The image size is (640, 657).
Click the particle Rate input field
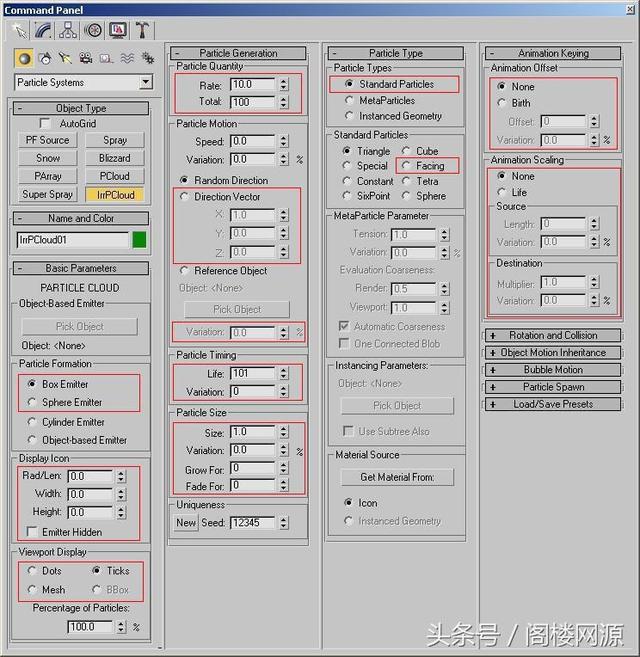tap(253, 84)
